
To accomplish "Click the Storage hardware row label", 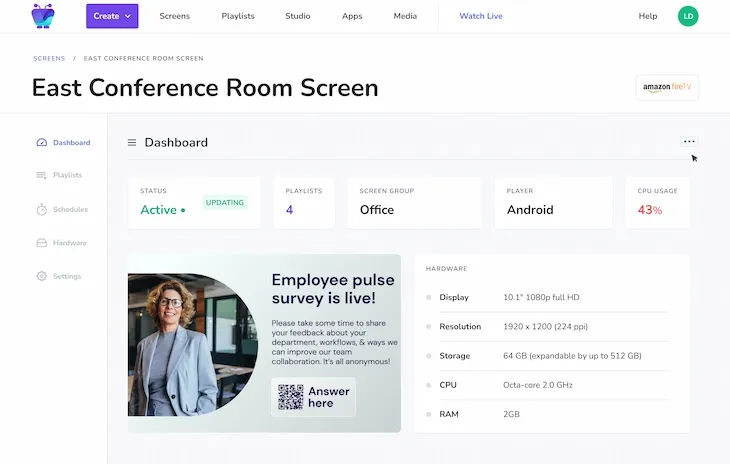I will (454, 356).
